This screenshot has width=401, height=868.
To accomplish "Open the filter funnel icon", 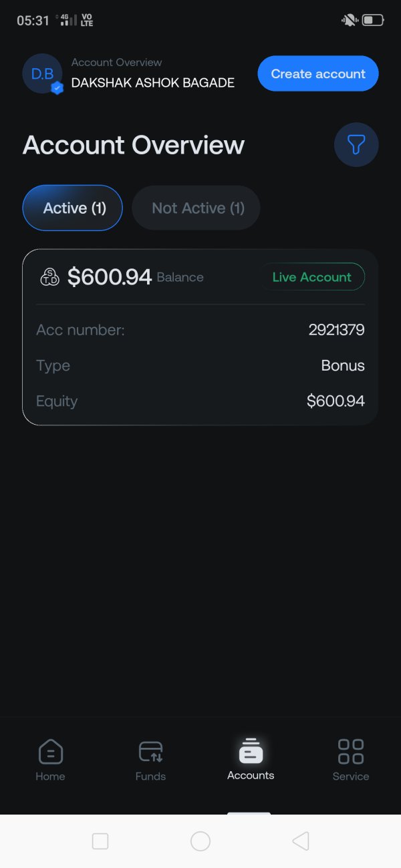I will 356,145.
